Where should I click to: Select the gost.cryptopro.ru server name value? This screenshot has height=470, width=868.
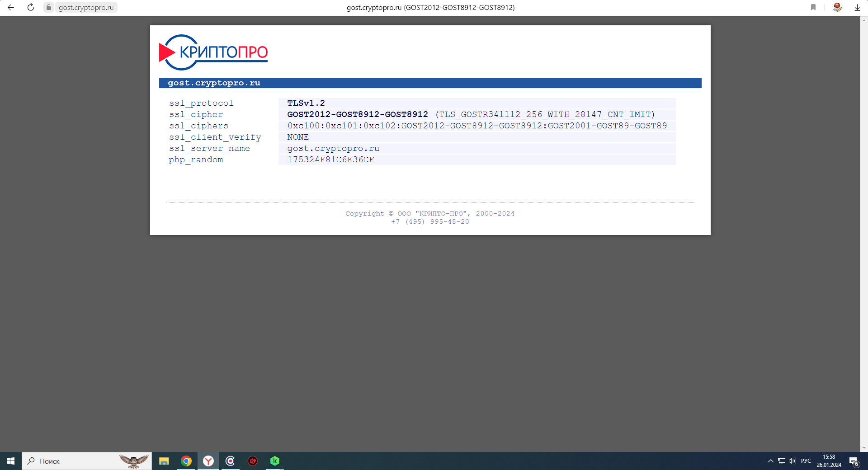(333, 148)
